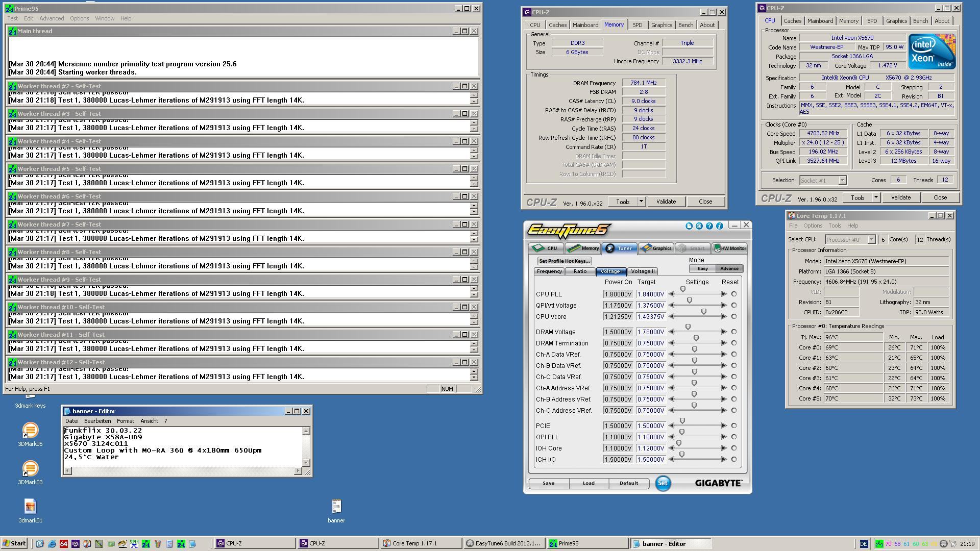
Task: Open the Memory tab in EasyTune6
Action: click(x=583, y=248)
